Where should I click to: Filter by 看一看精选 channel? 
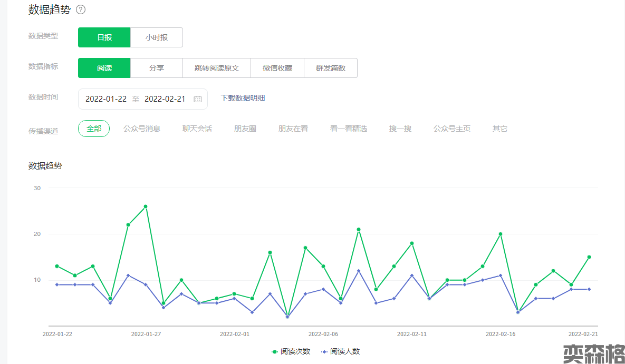[x=349, y=129]
